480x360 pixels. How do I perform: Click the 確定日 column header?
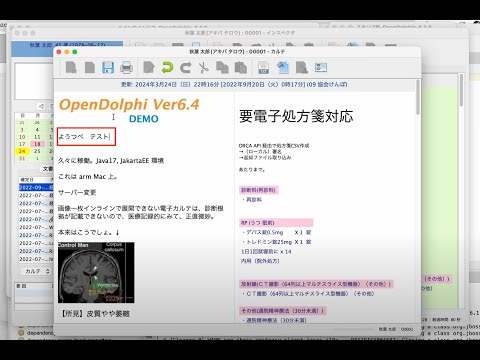click(27, 180)
